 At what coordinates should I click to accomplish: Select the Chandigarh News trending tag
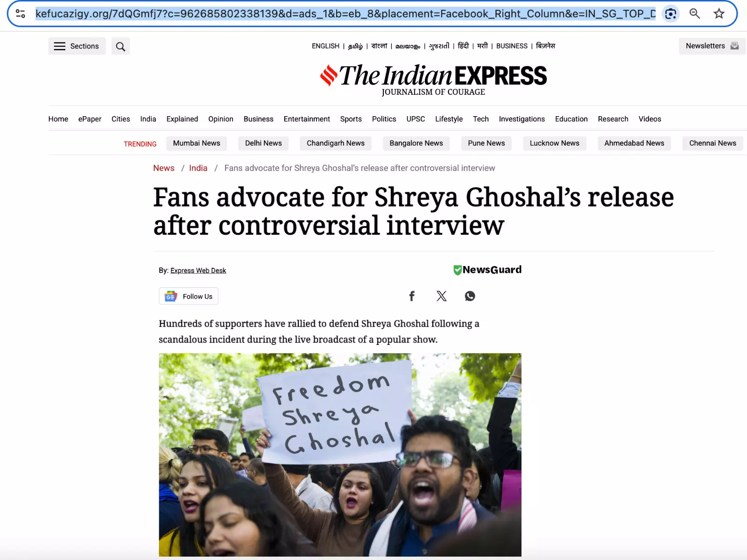pos(336,143)
